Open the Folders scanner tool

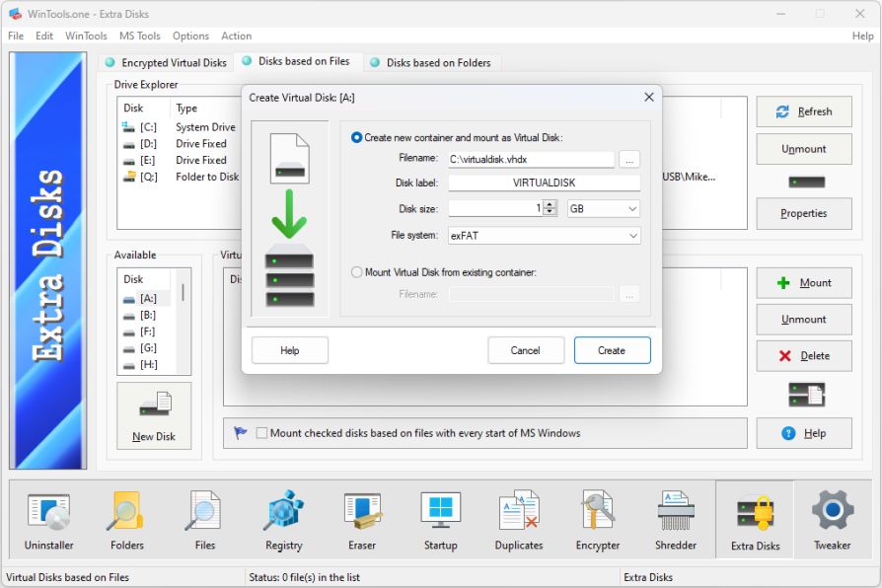127,520
